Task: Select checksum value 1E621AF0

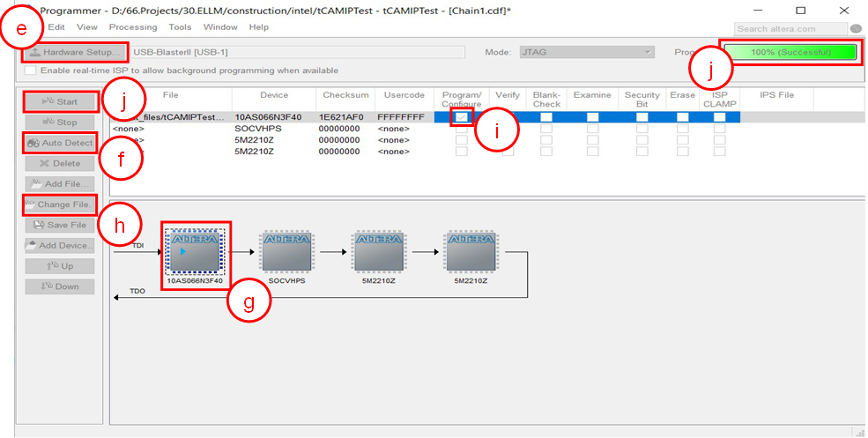Action: click(341, 117)
